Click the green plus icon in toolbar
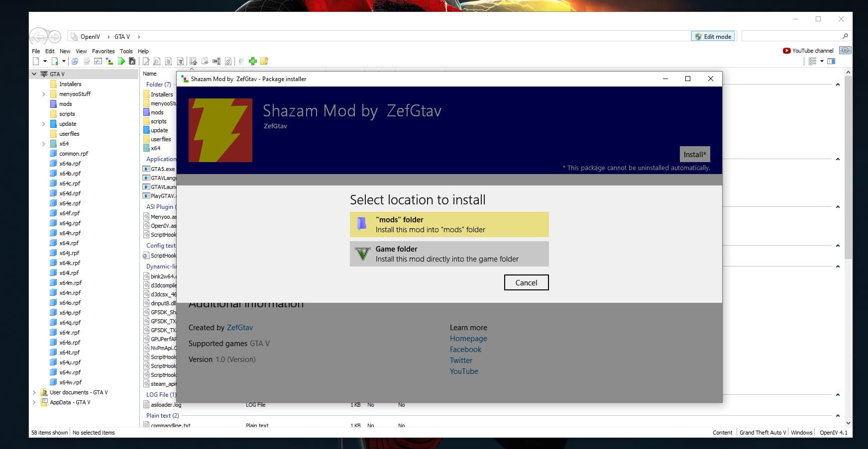This screenshot has height=449, width=868. pyautogui.click(x=253, y=61)
